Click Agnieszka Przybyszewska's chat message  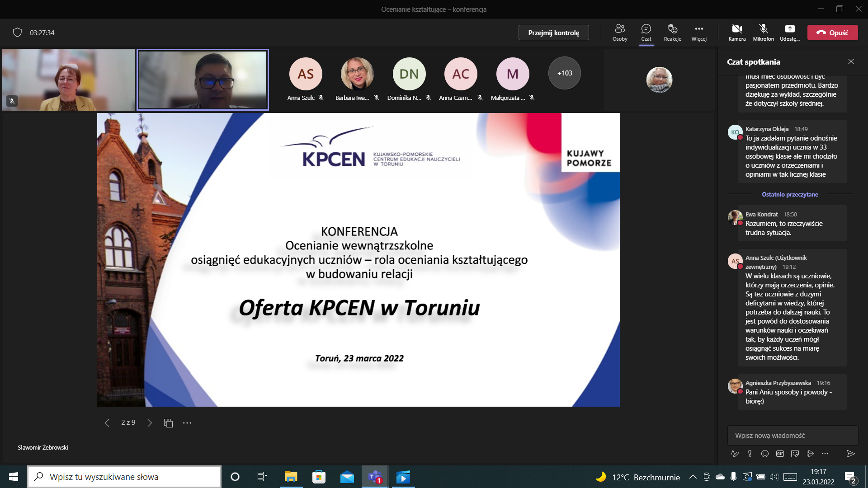click(792, 392)
